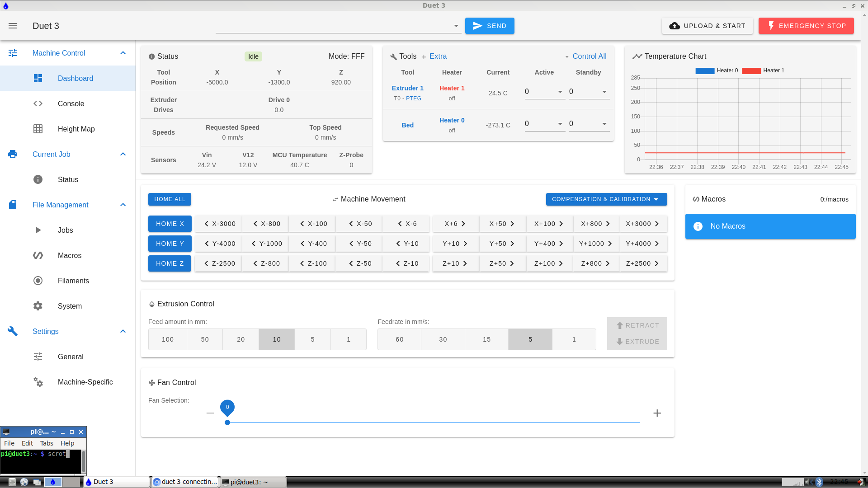Screen dimensions: 868x488
Task: Click the Machine Control sliders icon
Action: (13, 53)
